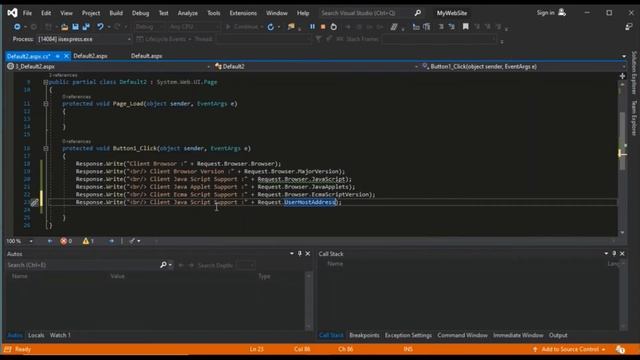Click the Bookmark toolbar icon
Screen dimensions: 640x360
point(465,27)
